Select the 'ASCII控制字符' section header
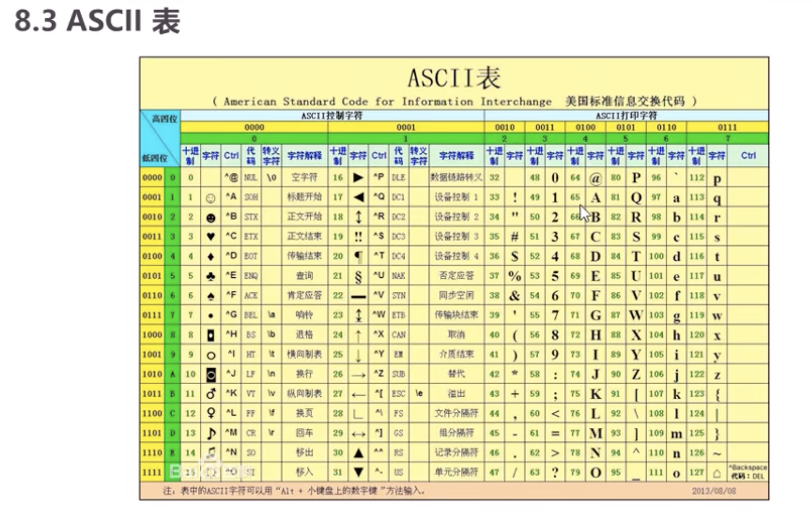812x511 pixels. tap(332, 116)
